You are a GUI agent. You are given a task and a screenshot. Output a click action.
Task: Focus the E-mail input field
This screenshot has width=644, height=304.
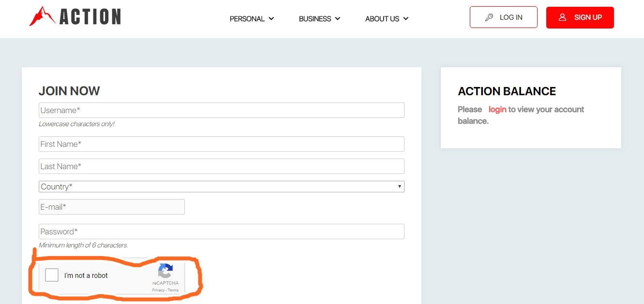[112, 207]
